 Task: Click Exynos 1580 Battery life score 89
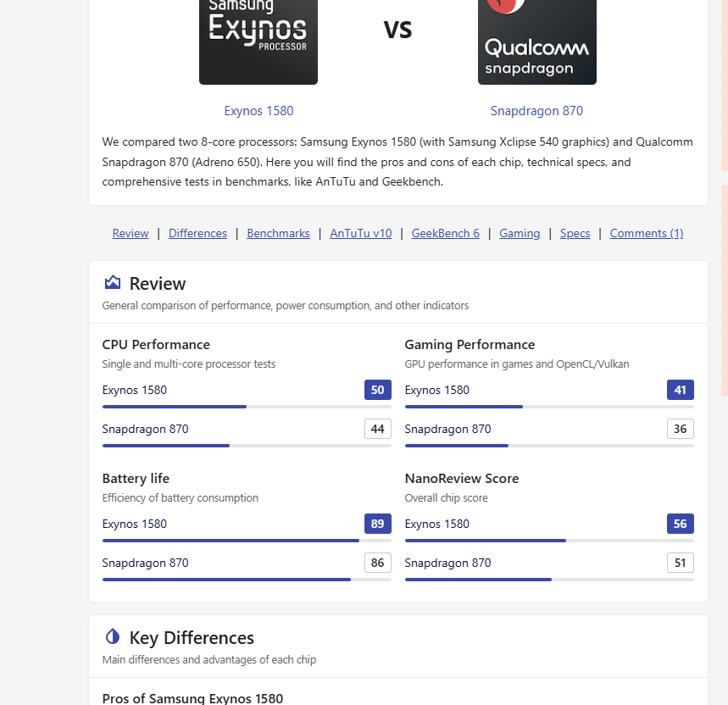click(x=378, y=524)
